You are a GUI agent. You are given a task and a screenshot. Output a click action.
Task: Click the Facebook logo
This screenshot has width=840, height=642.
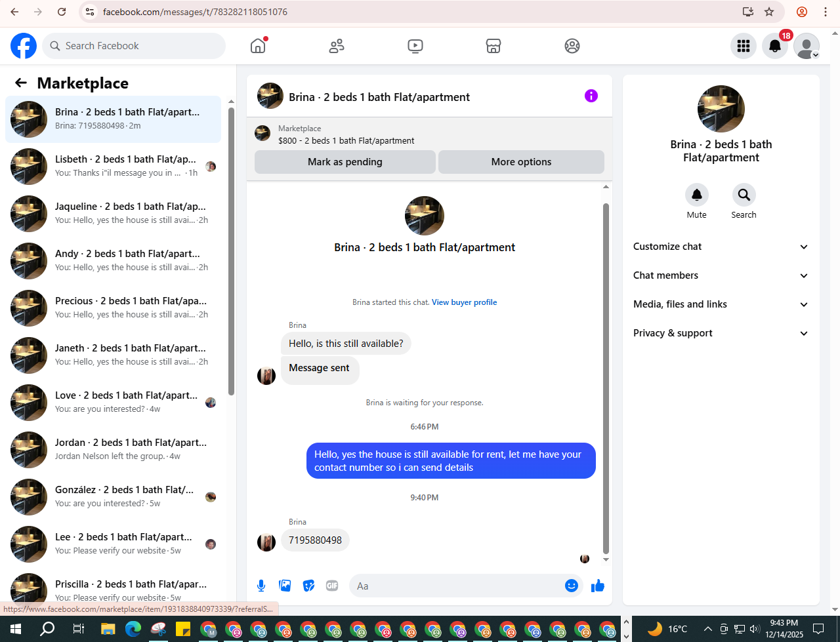[24, 46]
